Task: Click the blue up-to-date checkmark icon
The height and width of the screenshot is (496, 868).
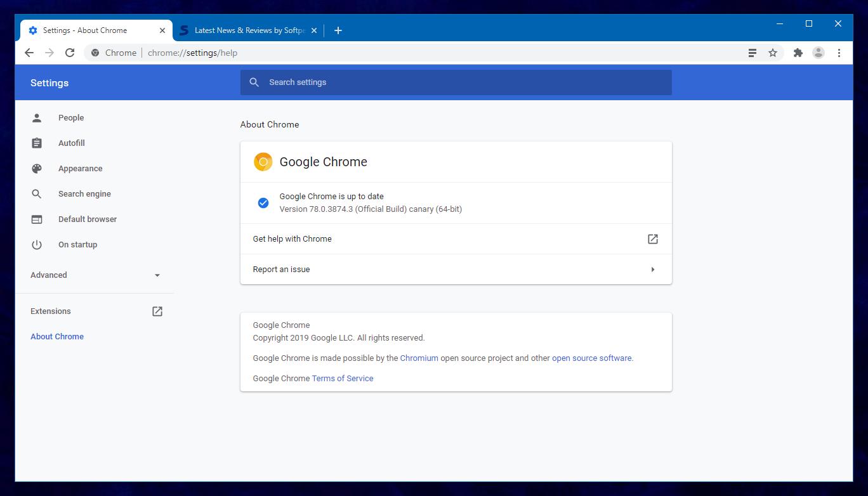Action: coord(263,203)
